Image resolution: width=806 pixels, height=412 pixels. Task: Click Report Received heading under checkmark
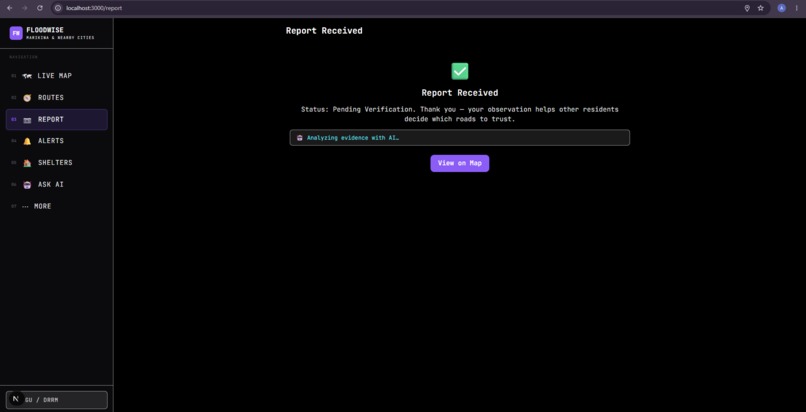point(460,93)
